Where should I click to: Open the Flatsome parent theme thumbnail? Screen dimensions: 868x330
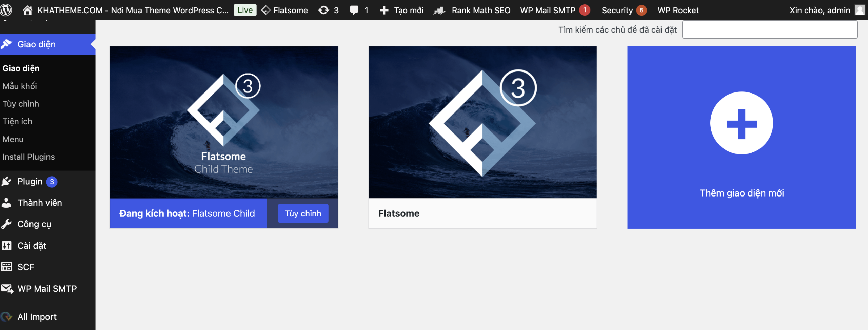482,122
